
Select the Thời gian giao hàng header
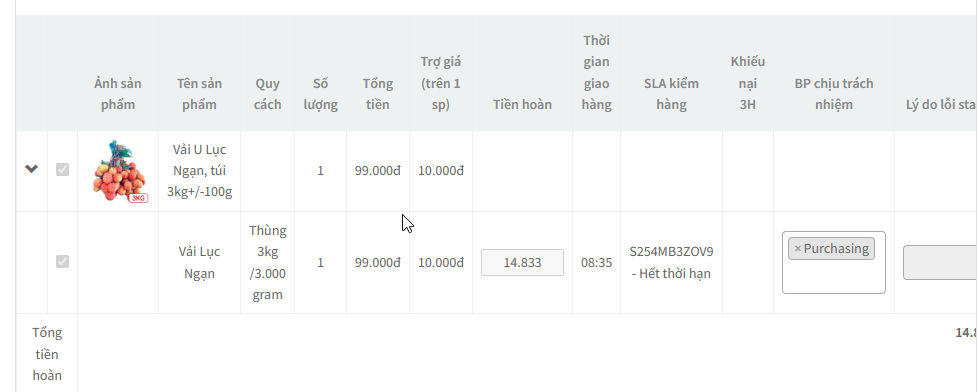[x=596, y=72]
